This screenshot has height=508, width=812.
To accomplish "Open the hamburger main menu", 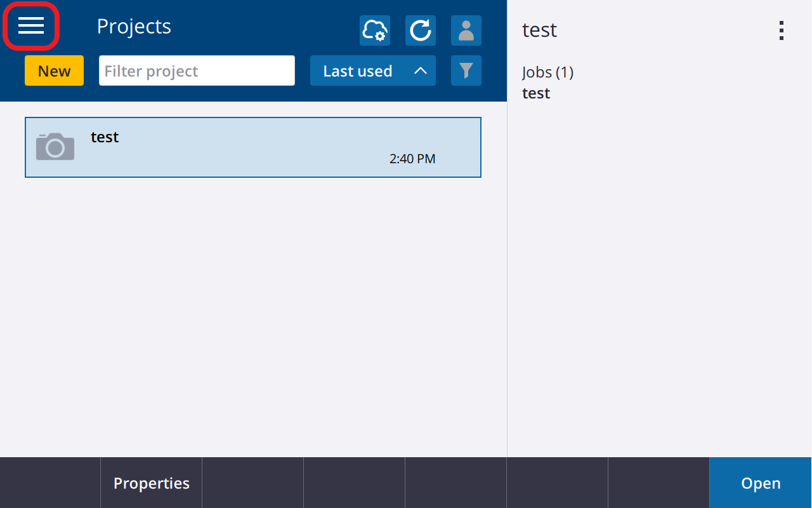I will pyautogui.click(x=31, y=25).
